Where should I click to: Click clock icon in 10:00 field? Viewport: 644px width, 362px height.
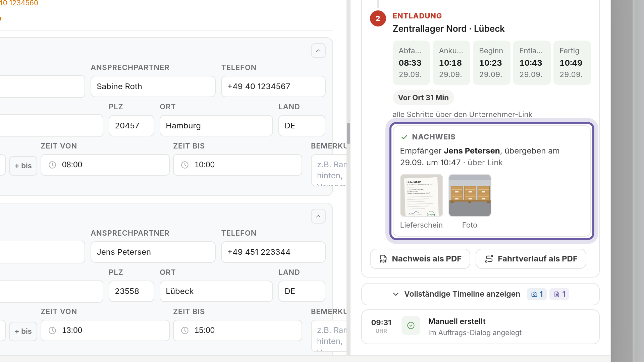(185, 165)
